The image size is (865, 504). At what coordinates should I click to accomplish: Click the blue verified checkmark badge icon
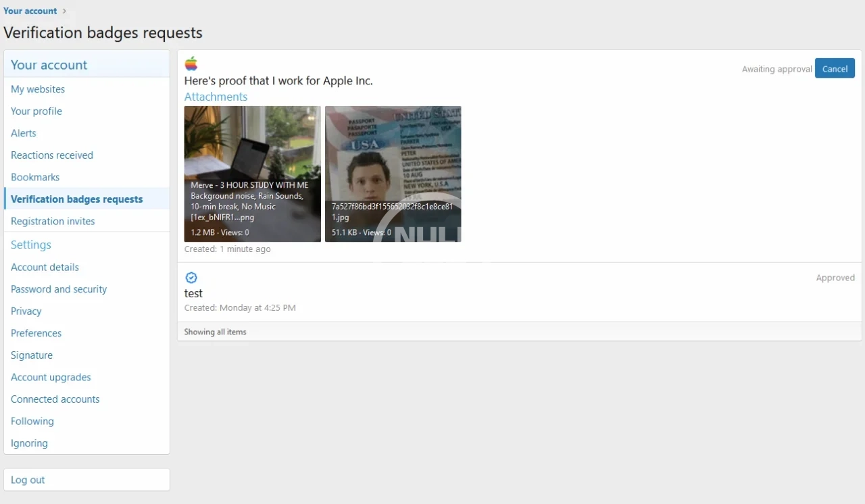pos(191,278)
